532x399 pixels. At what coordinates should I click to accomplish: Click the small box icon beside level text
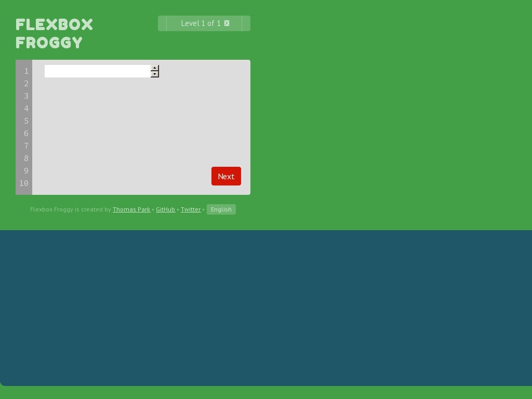[227, 23]
